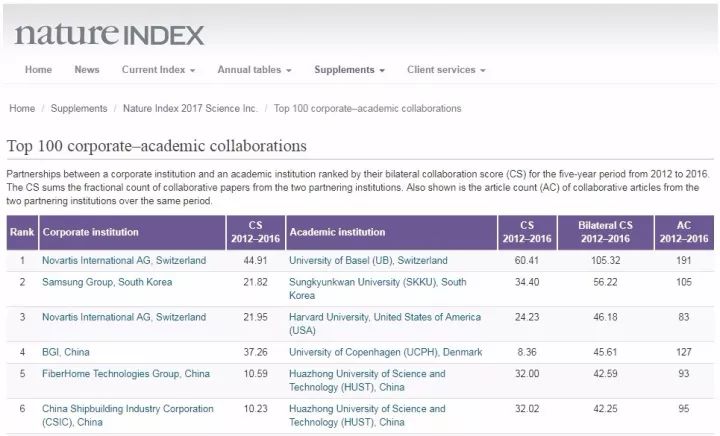The image size is (720, 436).
Task: Click the Academic institution column header
Action: (x=391, y=232)
